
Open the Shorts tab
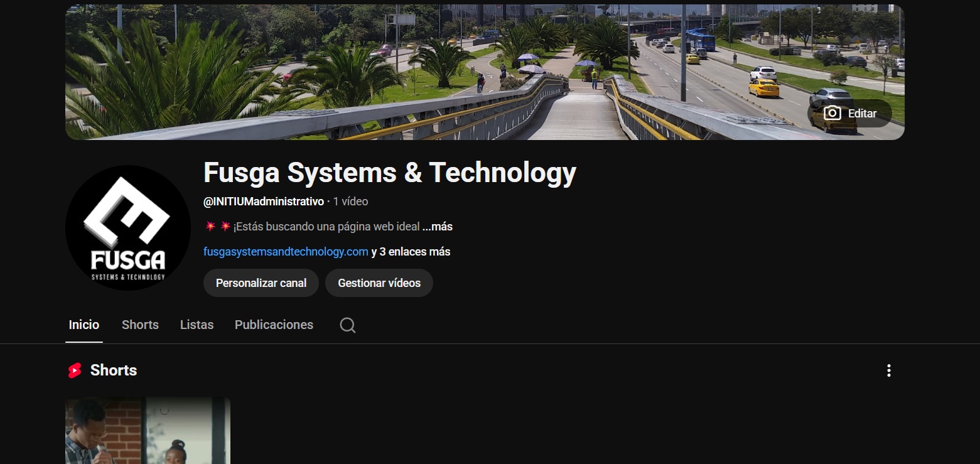coord(140,325)
